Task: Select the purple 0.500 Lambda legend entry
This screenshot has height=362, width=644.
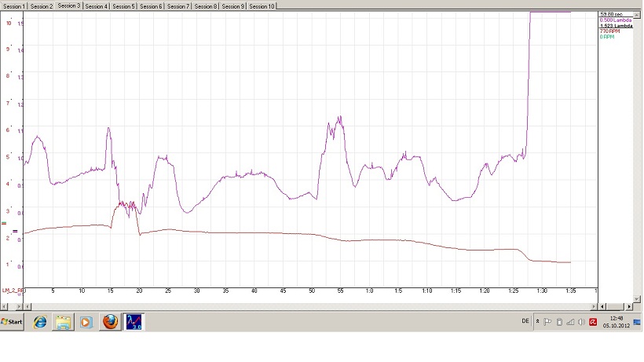Action: pyautogui.click(x=615, y=20)
